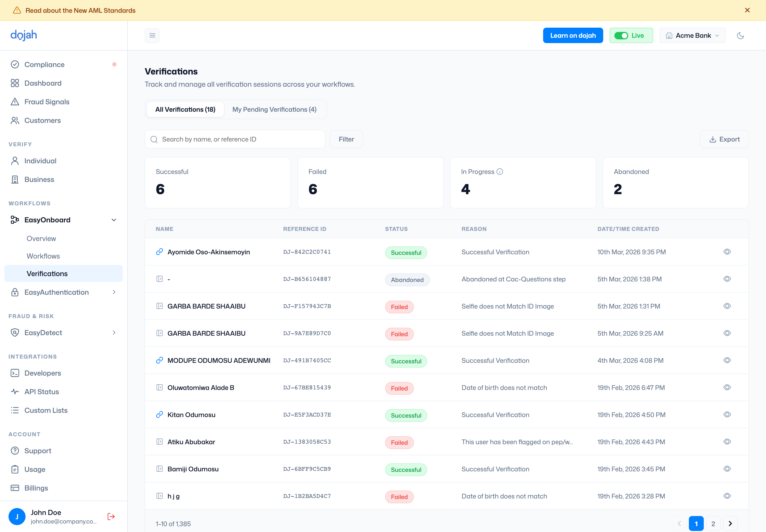This screenshot has height=532, width=766.
Task: Open Compliance in the sidebar
Action: point(63,64)
